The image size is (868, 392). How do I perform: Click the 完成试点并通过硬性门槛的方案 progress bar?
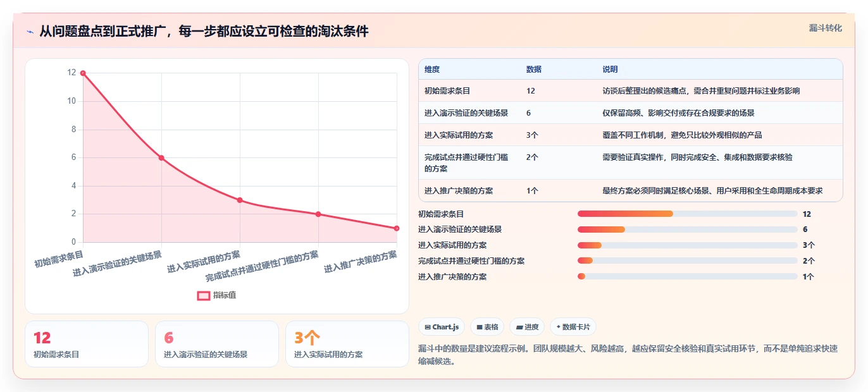tap(688, 261)
